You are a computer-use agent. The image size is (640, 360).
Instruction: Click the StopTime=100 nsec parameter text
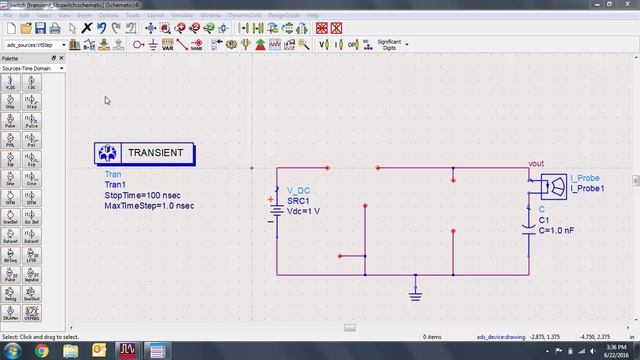point(142,196)
